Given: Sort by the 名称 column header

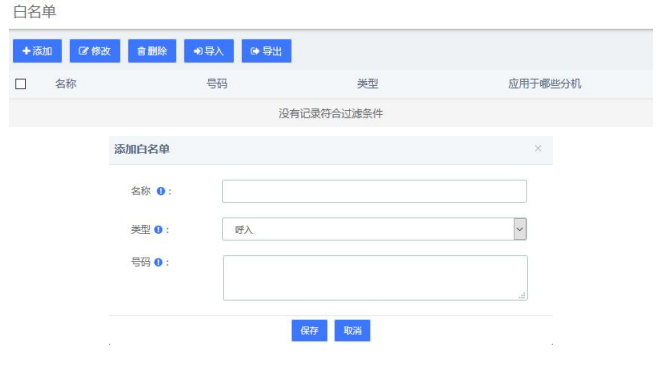Looking at the screenshot, I should [66, 84].
